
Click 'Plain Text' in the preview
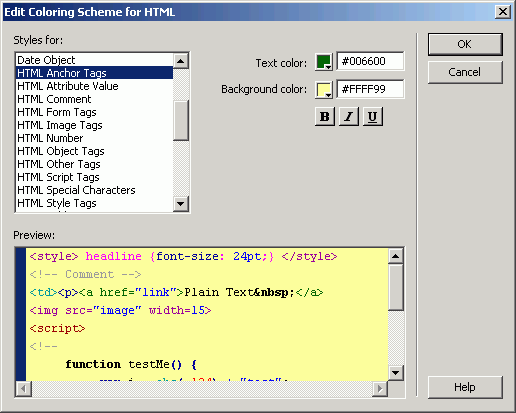[x=219, y=292]
